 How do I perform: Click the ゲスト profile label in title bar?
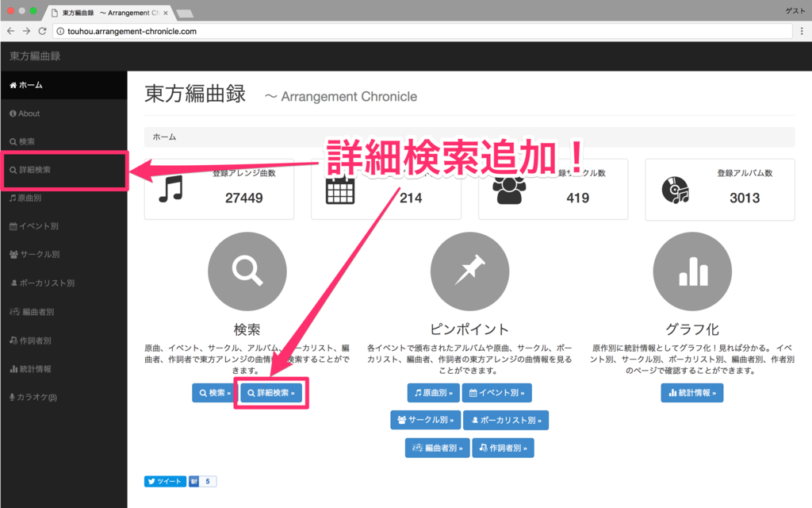(795, 11)
